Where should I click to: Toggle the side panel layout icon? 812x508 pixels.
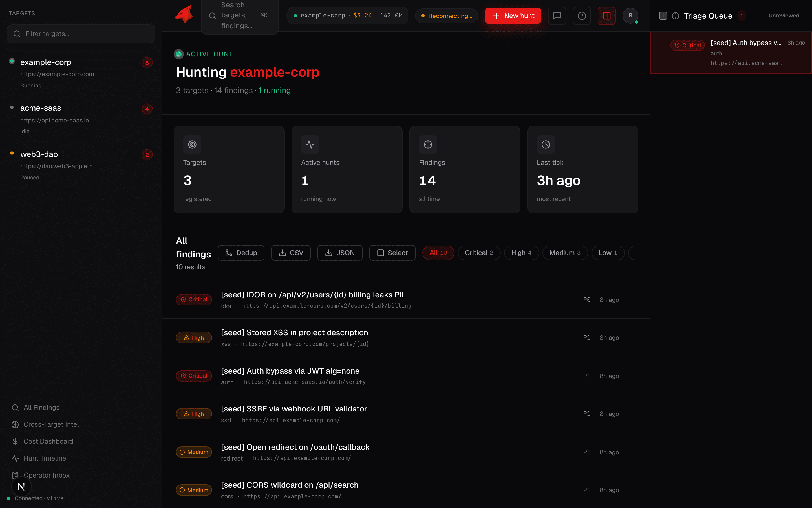tap(607, 16)
